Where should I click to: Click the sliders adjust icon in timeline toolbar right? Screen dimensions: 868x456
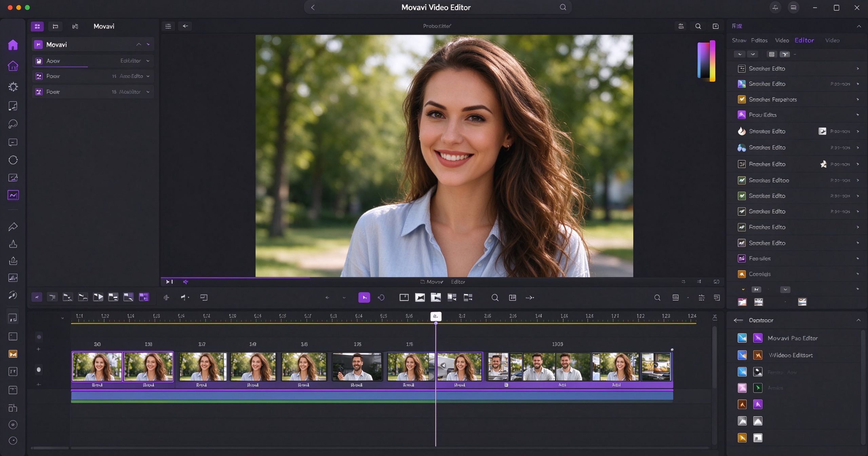(701, 298)
